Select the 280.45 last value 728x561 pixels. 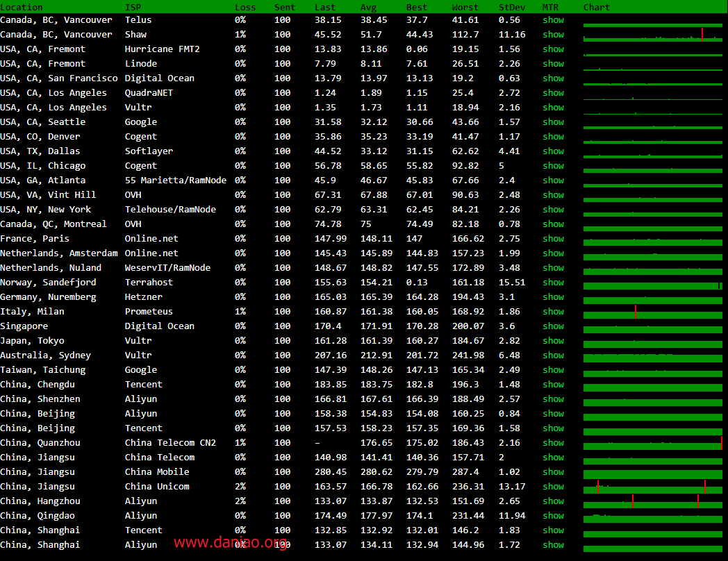[331, 472]
